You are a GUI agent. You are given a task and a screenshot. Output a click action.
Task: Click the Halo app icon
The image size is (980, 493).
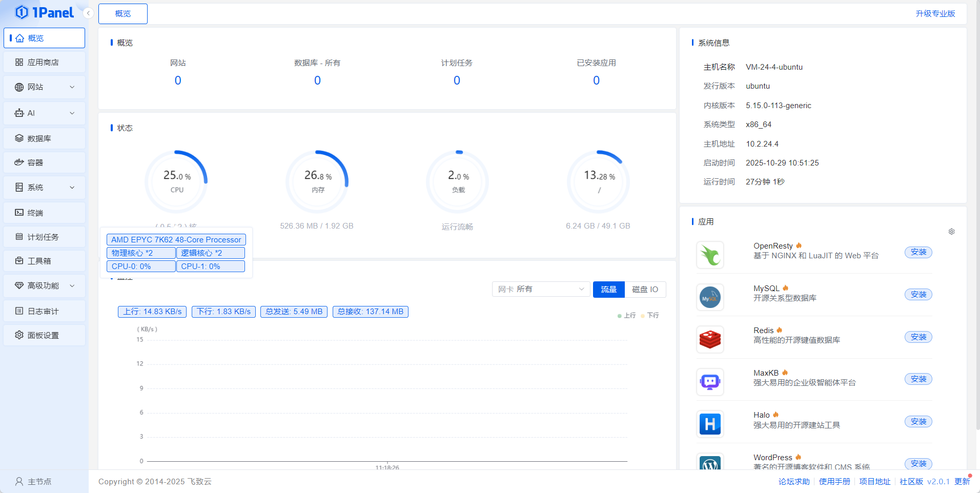tap(710, 424)
